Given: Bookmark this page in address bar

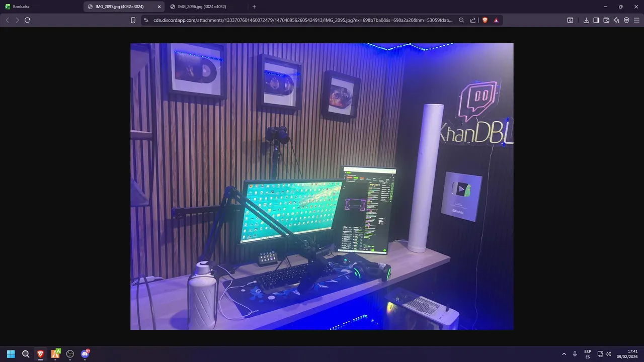Looking at the screenshot, I should (x=133, y=20).
